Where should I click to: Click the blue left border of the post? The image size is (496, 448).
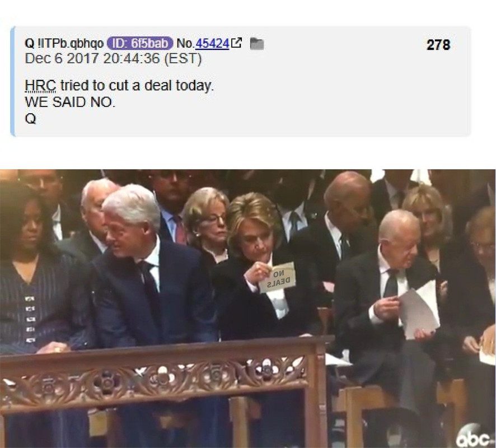[12, 81]
